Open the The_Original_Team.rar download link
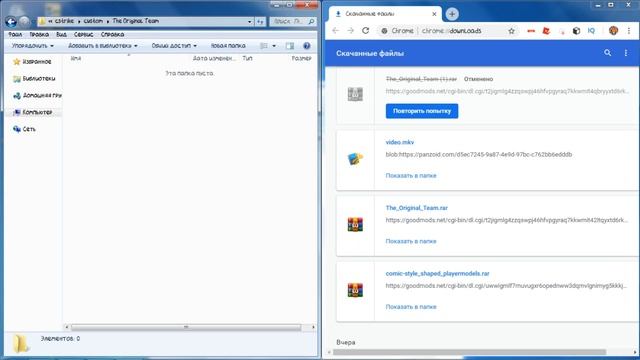The width and height of the screenshot is (640, 360). pos(417,208)
